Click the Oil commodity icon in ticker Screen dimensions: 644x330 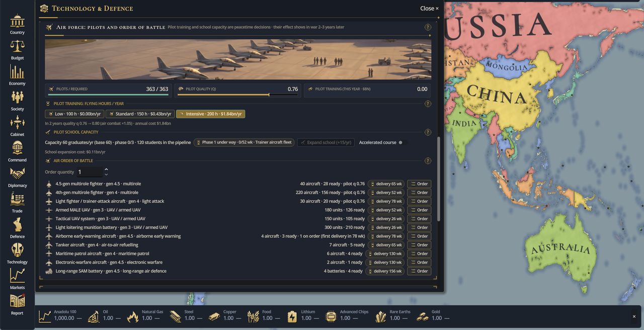tap(94, 316)
